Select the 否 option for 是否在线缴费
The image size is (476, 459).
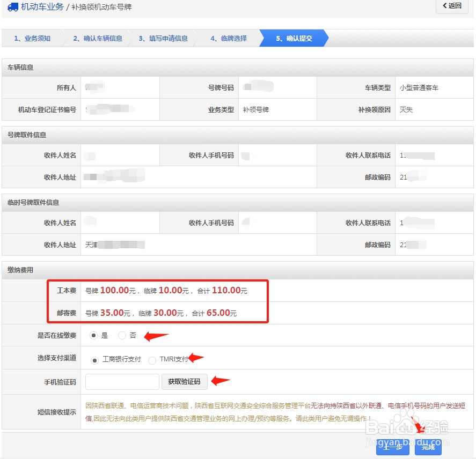click(x=123, y=334)
